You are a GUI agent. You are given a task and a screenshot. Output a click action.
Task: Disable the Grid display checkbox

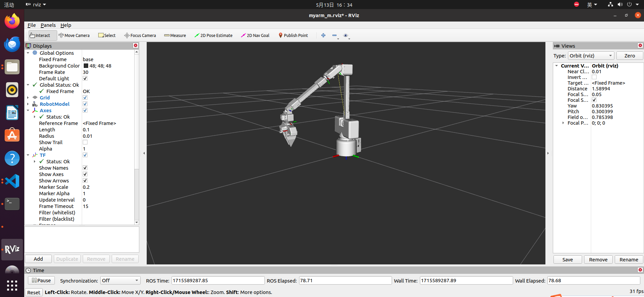click(85, 98)
